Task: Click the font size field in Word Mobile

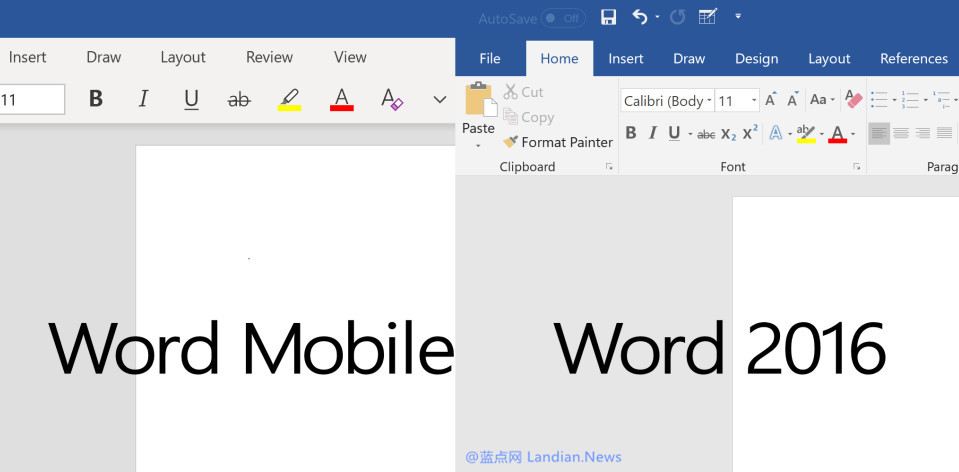Action: click(30, 99)
